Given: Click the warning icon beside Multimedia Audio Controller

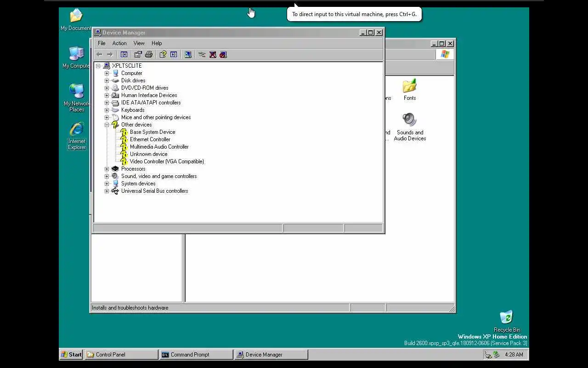Looking at the screenshot, I should point(124,147).
